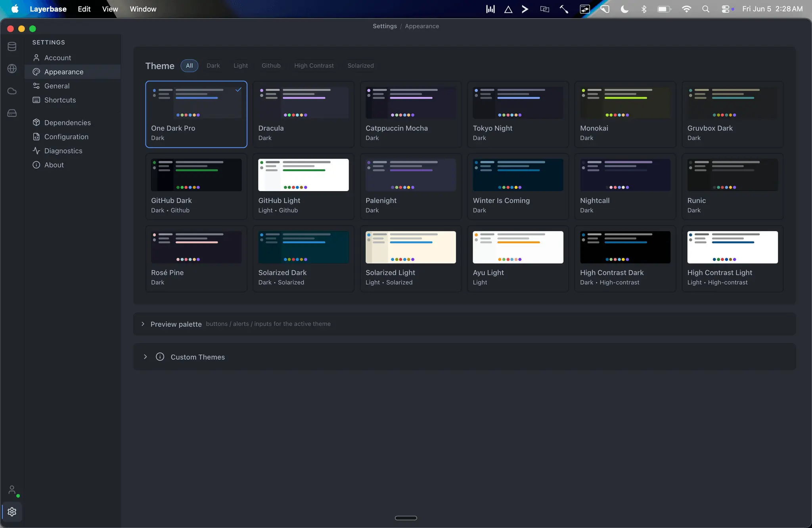Click the Wi-Fi status icon

click(686, 9)
